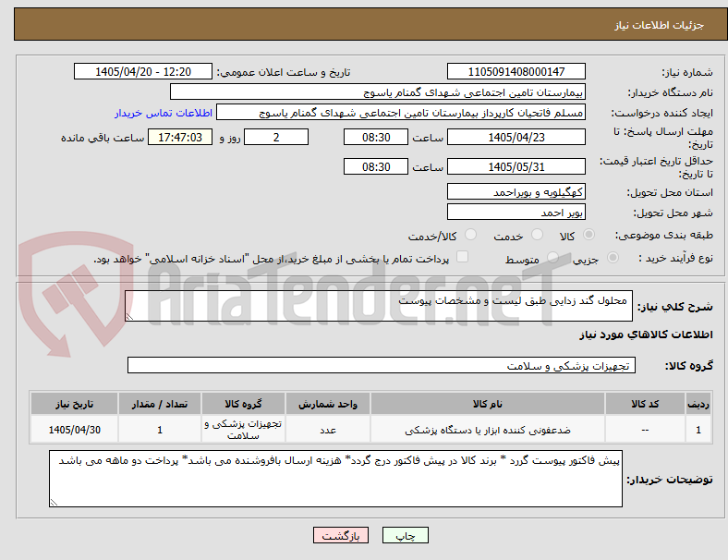Viewport: 728px width, 560px height.
Task: Click the need number field 1105091408000147
Action: (516, 71)
